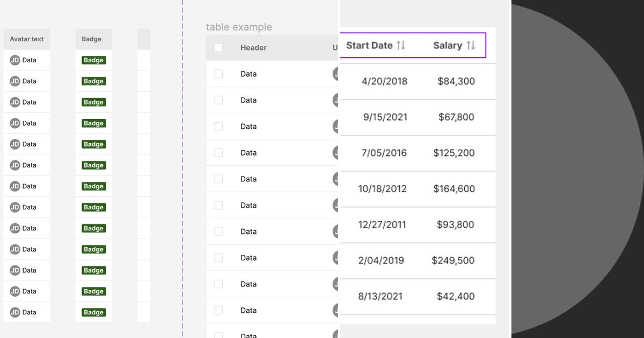Check the first Data row checkbox

tap(218, 74)
